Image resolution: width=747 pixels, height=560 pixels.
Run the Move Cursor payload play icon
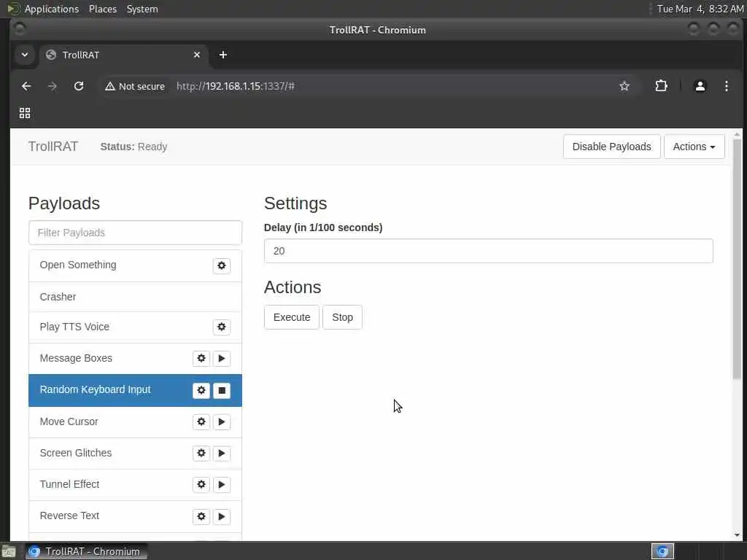222,422
